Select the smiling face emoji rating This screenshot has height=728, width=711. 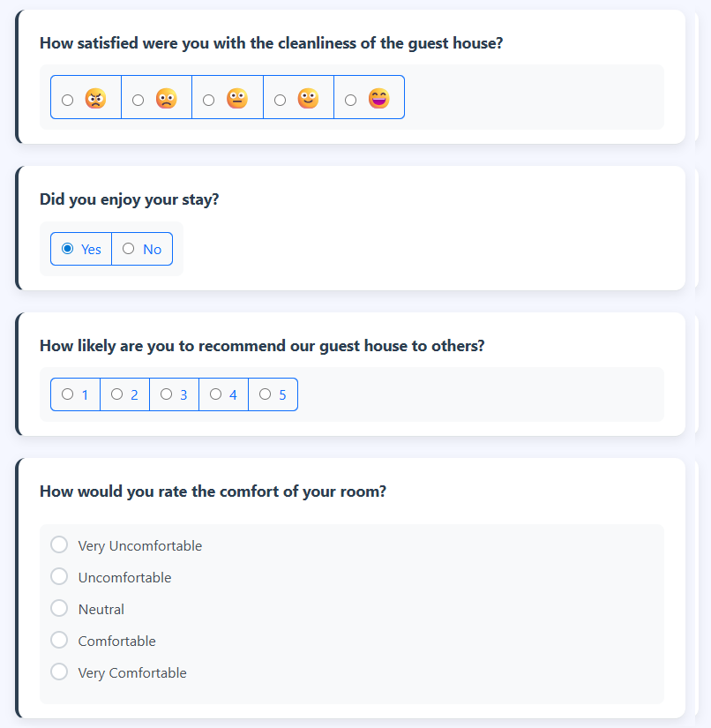[281, 100]
